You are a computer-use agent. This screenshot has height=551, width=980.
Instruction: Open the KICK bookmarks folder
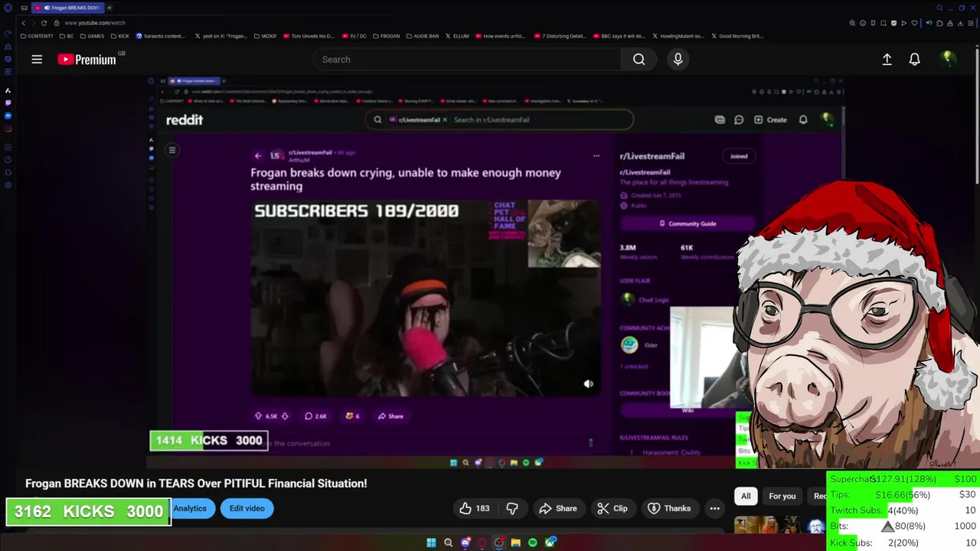120,36
